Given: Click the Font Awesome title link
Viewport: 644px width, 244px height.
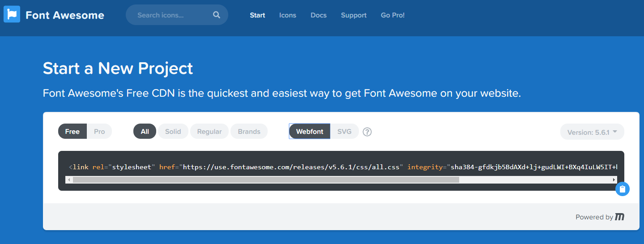Looking at the screenshot, I should 65,15.
